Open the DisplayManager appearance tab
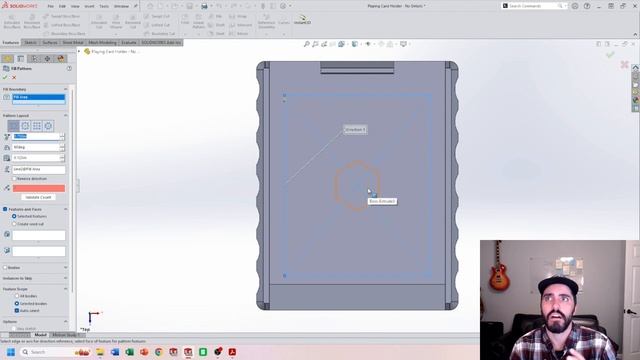This screenshot has width=640, height=360. 61,59
